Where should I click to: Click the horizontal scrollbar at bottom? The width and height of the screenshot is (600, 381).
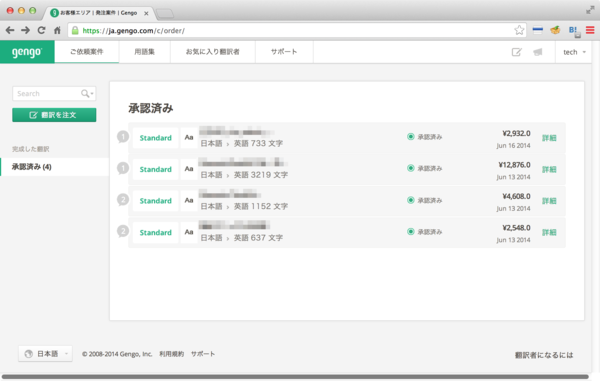295,377
